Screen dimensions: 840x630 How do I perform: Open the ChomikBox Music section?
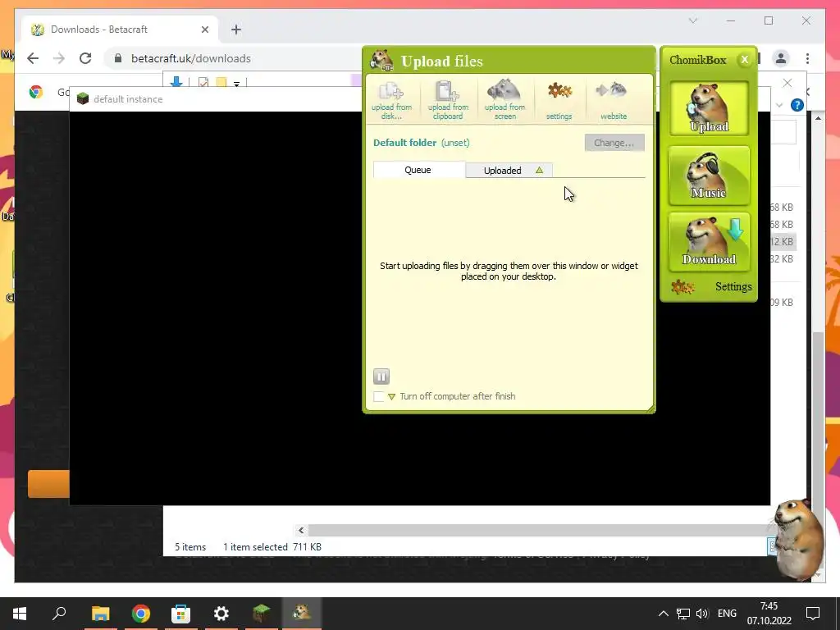click(x=709, y=176)
